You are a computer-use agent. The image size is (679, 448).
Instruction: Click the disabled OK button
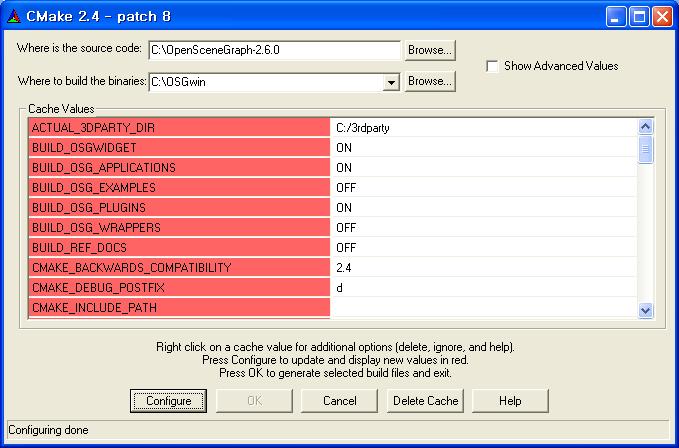(x=254, y=401)
